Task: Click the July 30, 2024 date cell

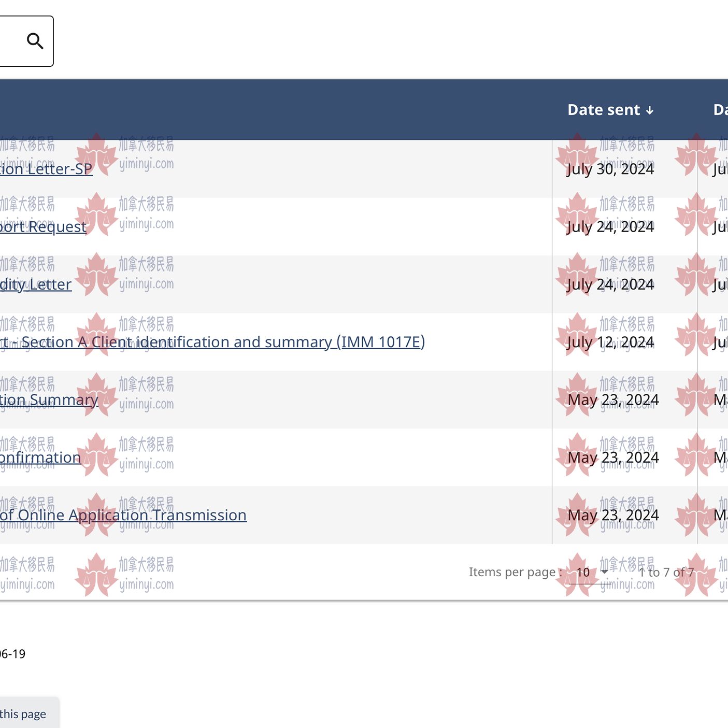Action: pyautogui.click(x=610, y=169)
